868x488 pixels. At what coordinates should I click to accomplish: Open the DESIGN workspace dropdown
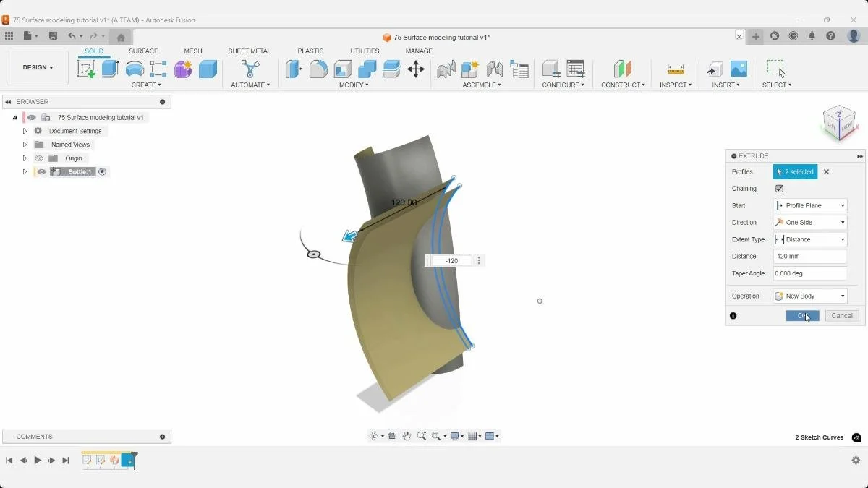click(x=38, y=68)
